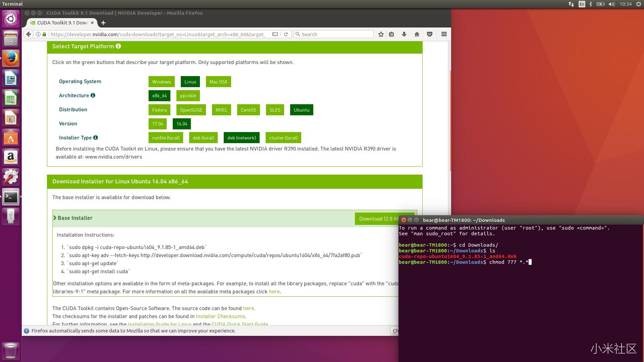The width and height of the screenshot is (644, 362).
Task: Select Windows as operating system
Action: click(162, 82)
